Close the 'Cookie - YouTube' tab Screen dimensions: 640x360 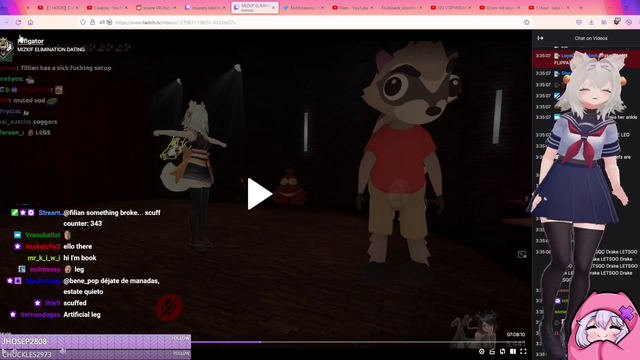point(126,8)
